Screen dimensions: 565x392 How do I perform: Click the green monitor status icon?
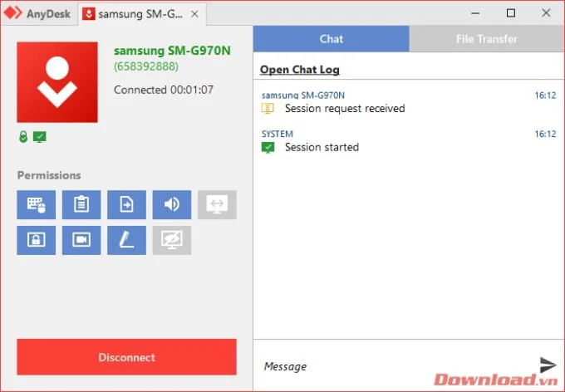click(x=40, y=137)
